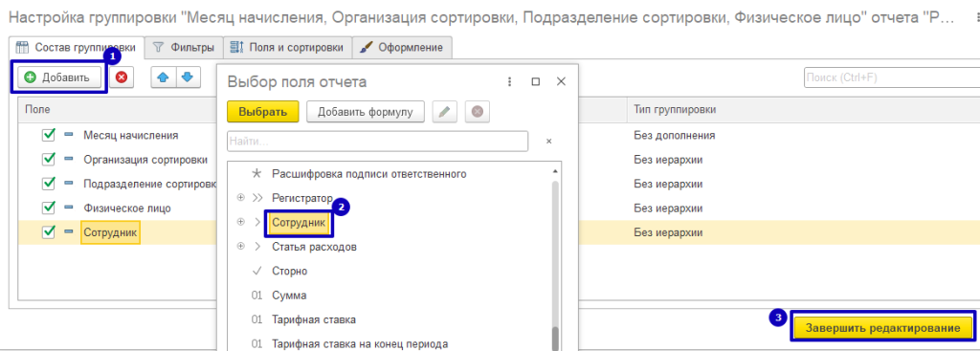
Task: Click the blue dash icon beside Месяц начисления
Action: click(69, 135)
